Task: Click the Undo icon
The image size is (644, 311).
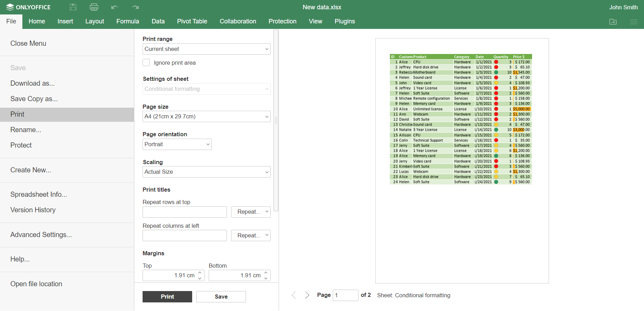Action: pyautogui.click(x=114, y=7)
